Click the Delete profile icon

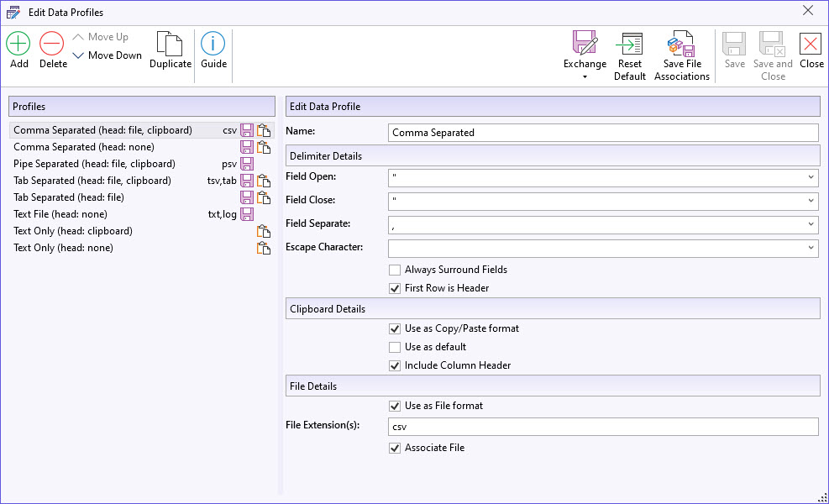click(x=52, y=44)
